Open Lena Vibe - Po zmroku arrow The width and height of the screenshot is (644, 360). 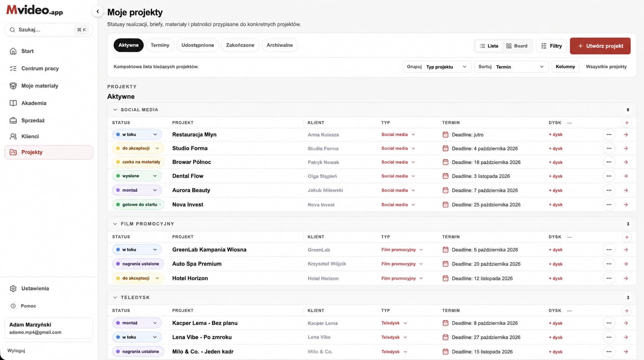(626, 337)
